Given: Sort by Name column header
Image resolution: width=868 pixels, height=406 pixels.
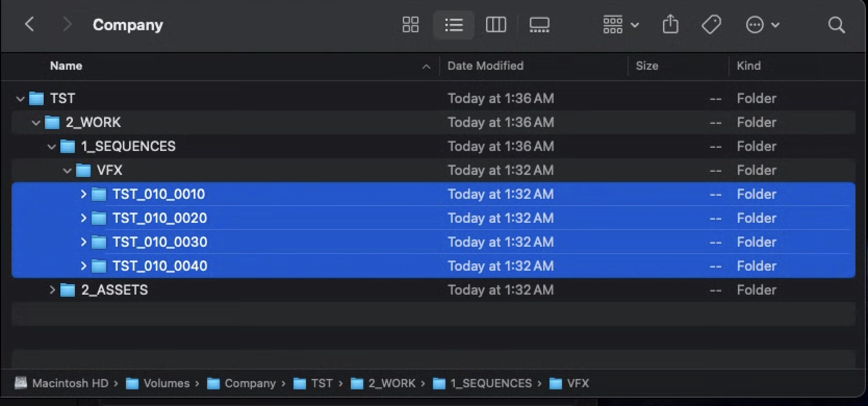Looking at the screenshot, I should point(66,66).
